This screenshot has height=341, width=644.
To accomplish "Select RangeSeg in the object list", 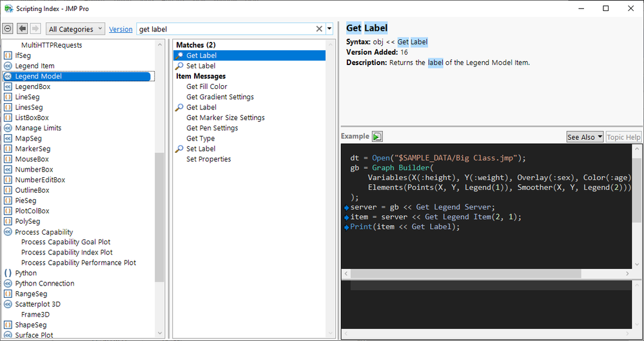I will [31, 294].
